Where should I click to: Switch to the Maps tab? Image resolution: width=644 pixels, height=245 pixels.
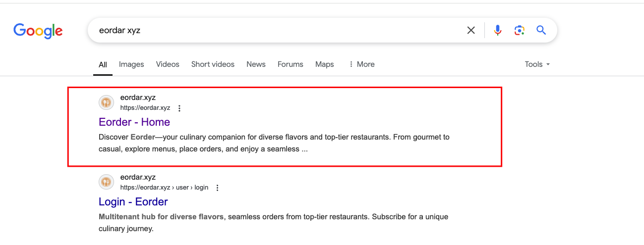325,64
